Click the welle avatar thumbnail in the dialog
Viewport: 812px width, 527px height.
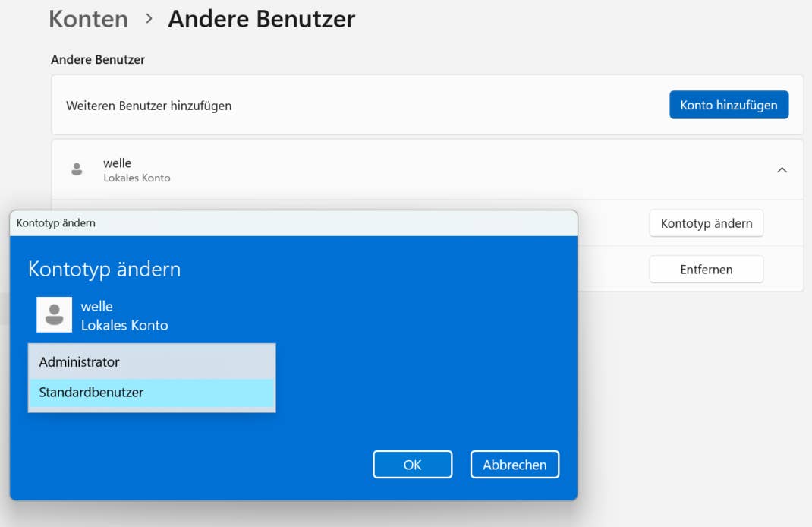coord(55,314)
